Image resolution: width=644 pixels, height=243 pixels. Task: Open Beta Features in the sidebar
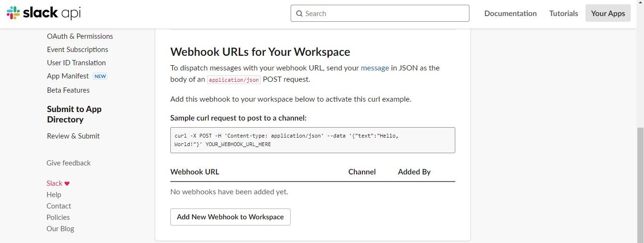[68, 90]
